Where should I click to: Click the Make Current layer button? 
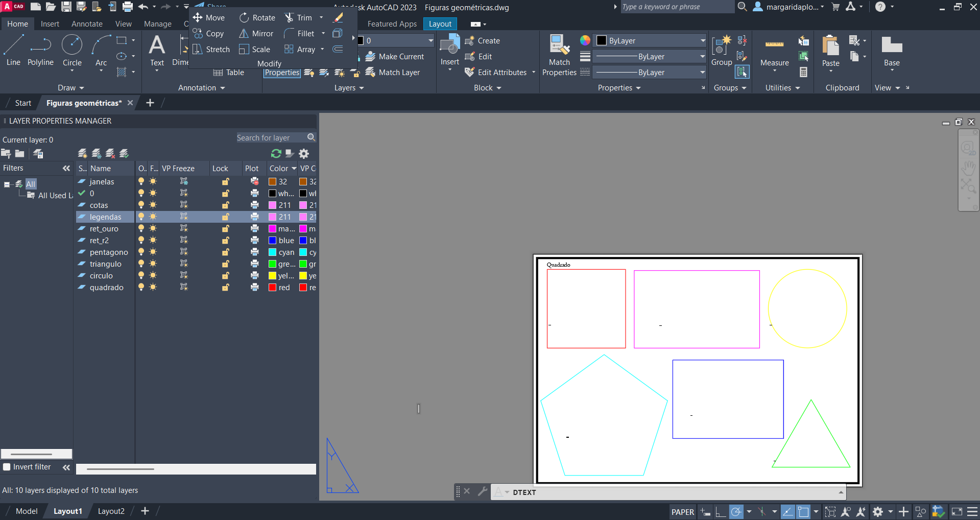395,57
